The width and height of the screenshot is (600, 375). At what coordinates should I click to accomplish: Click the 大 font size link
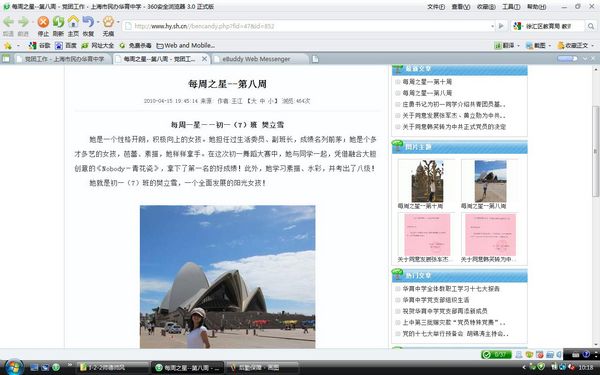253,101
